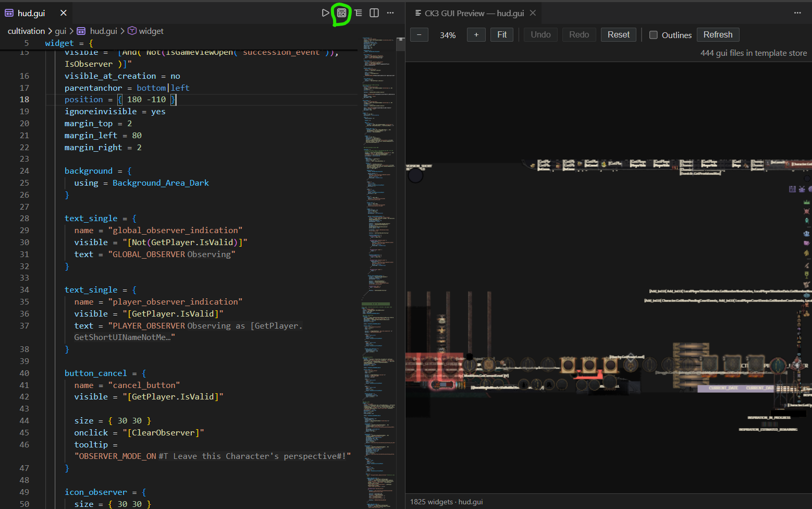Run the file with the play icon
This screenshot has width=812, height=509.
[325, 13]
